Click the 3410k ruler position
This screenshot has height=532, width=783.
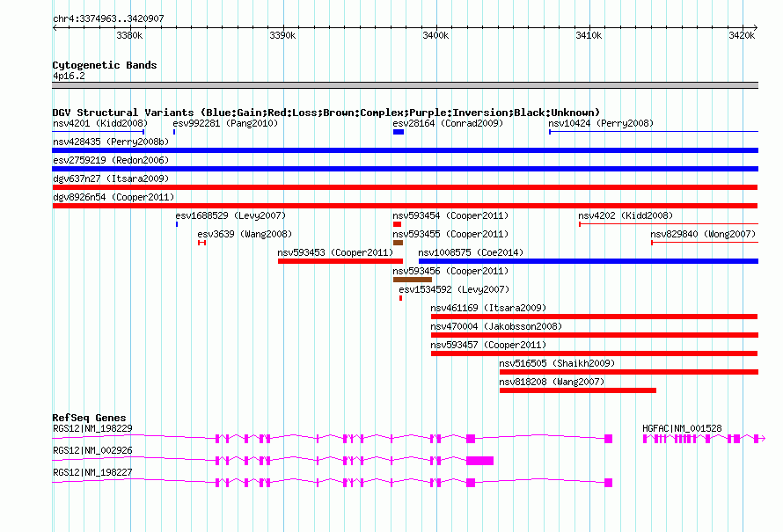[x=589, y=35]
